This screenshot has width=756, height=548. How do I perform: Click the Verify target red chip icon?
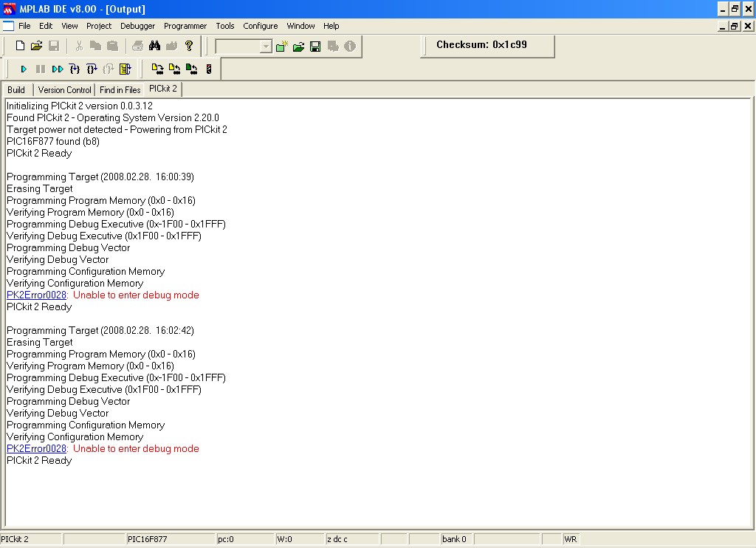209,69
